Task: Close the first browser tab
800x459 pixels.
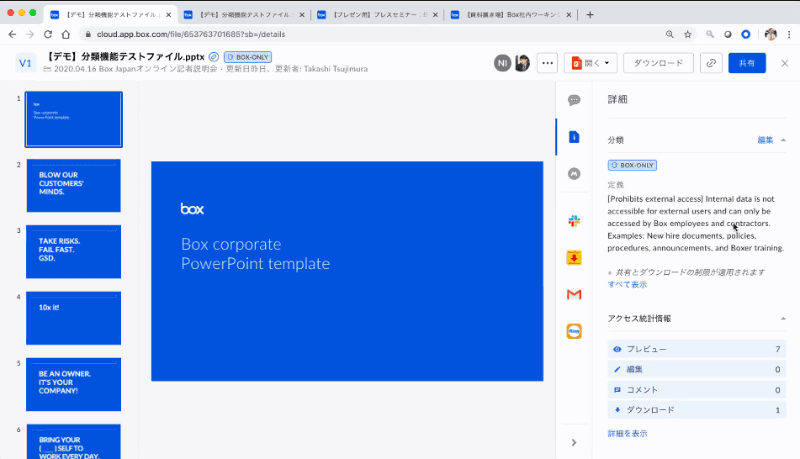Action: (168, 15)
